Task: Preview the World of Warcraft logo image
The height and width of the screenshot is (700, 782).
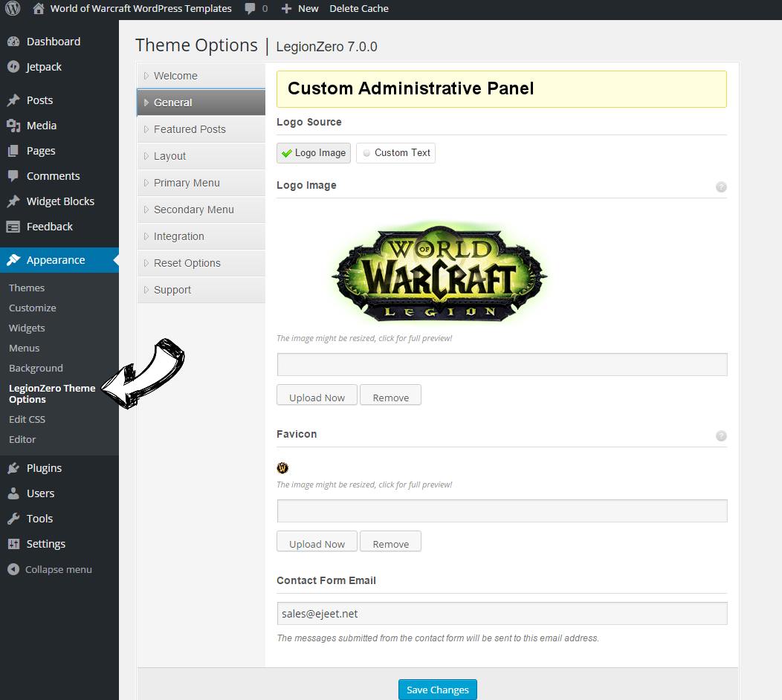Action: click(439, 272)
